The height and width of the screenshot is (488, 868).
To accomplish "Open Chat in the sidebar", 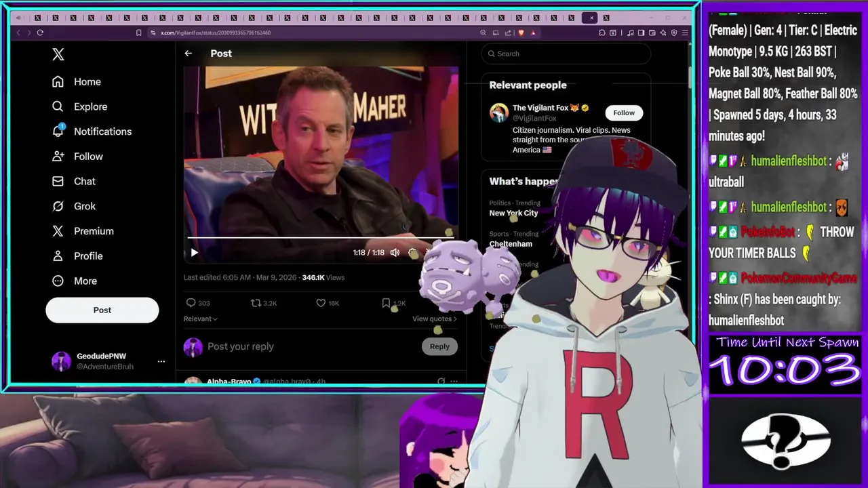I will click(74, 181).
